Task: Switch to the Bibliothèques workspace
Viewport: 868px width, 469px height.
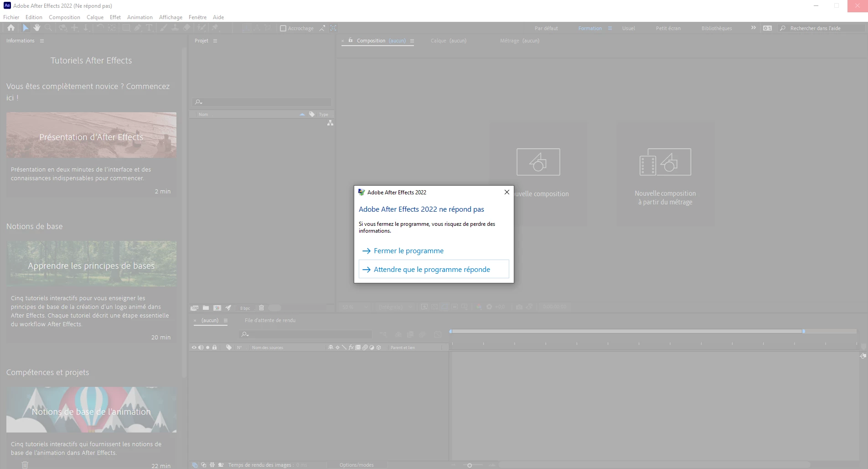Action: pos(717,28)
